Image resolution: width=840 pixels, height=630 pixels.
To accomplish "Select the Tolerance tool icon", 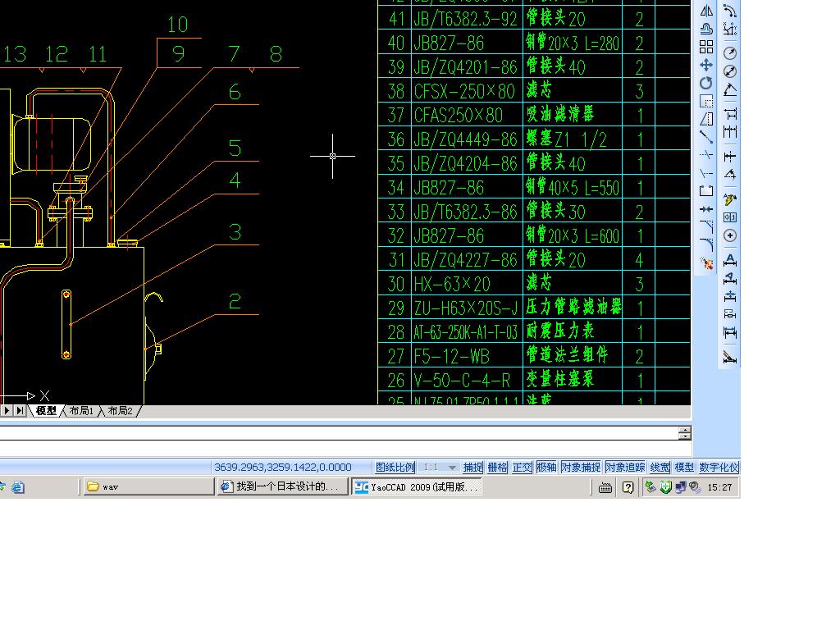I will pyautogui.click(x=729, y=217).
